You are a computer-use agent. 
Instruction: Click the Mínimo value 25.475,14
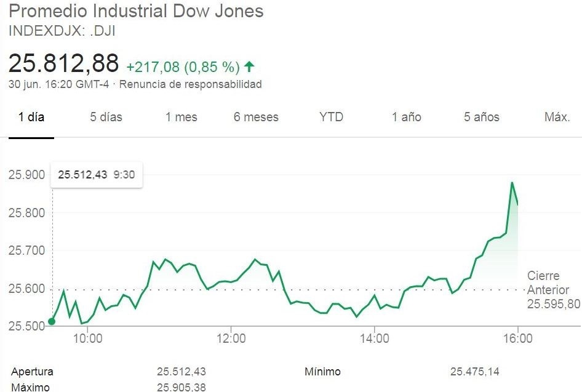[x=476, y=372]
